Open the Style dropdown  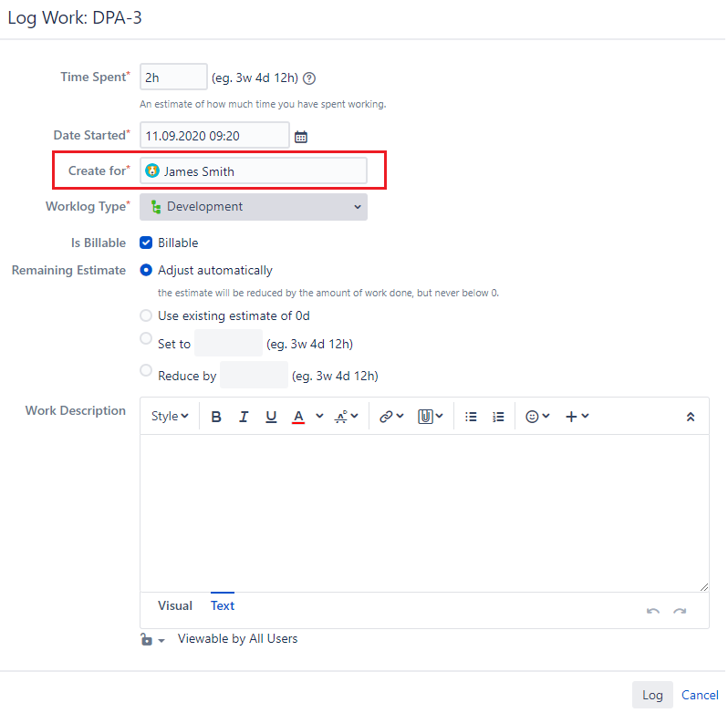click(170, 416)
